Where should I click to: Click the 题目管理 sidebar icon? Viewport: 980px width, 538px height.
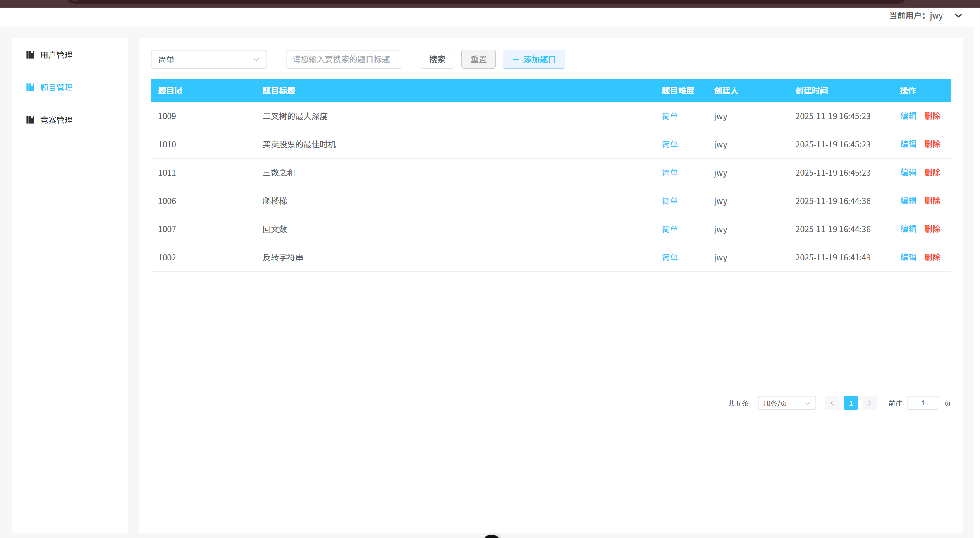31,87
